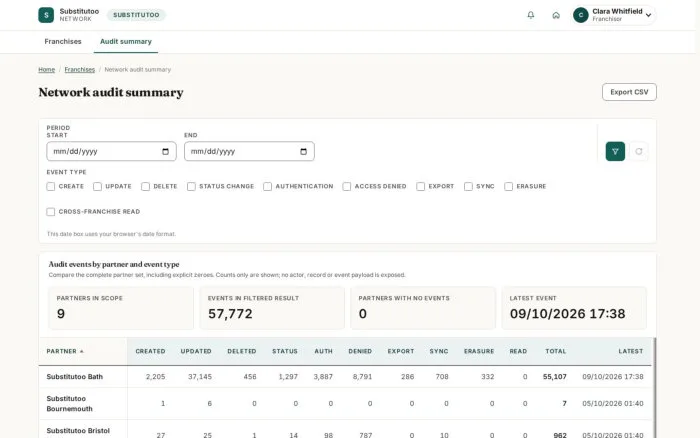Follow the Franchises breadcrumb link

79,70
